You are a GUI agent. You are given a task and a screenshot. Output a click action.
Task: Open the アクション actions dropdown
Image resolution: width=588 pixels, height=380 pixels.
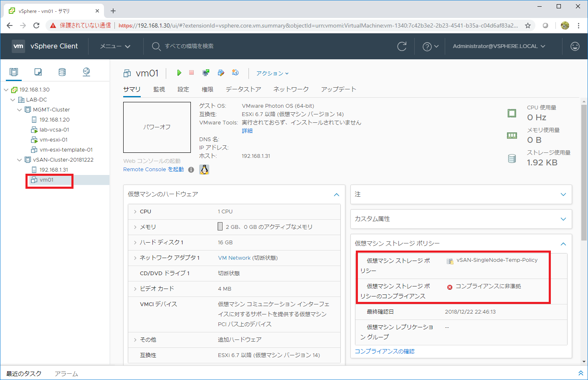pos(273,73)
